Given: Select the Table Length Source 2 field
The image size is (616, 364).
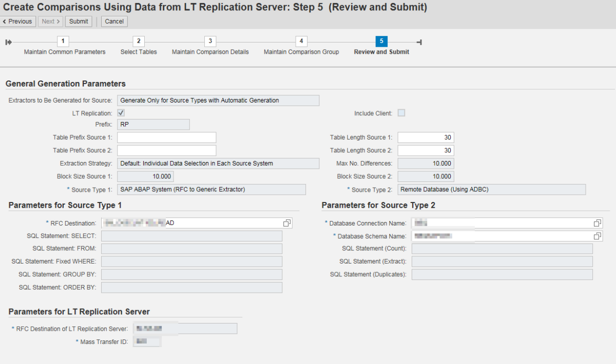Looking at the screenshot, I should (x=426, y=151).
